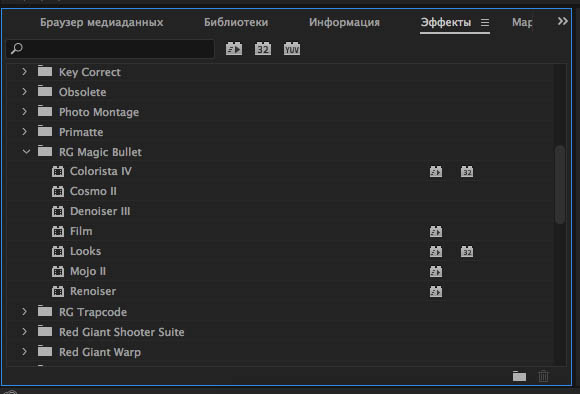580x394 pixels.
Task: Click the Renoiser effect icon
Action: click(x=58, y=292)
